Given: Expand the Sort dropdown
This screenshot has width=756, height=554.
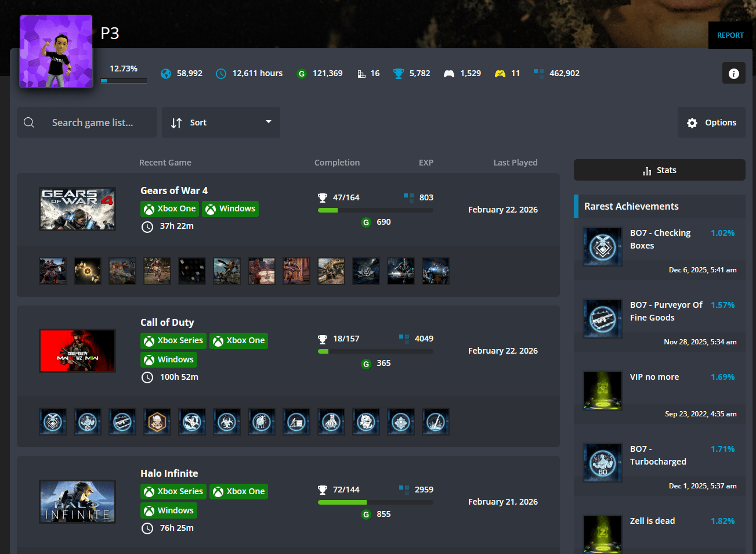Looking at the screenshot, I should (221, 123).
